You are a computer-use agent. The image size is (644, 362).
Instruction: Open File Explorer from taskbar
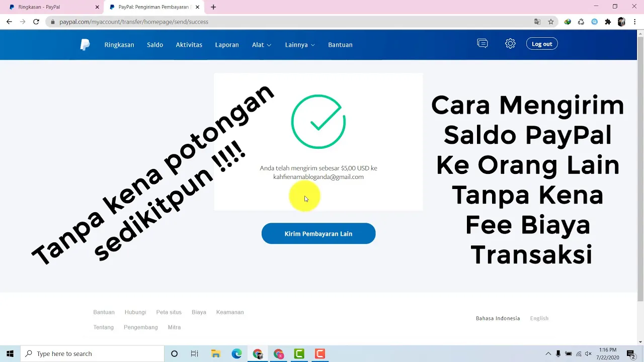[x=215, y=353]
